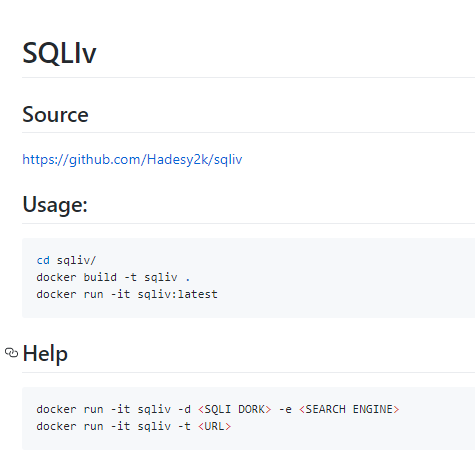The image size is (475, 451).
Task: Click the SQLIv main heading
Action: click(x=59, y=53)
